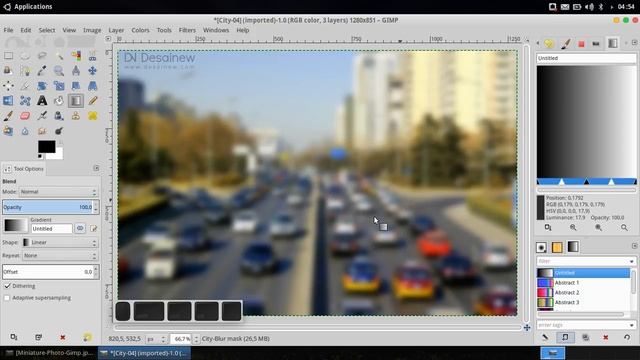The image size is (640, 360).
Task: Open the Repeat dropdown
Action: click(60, 256)
